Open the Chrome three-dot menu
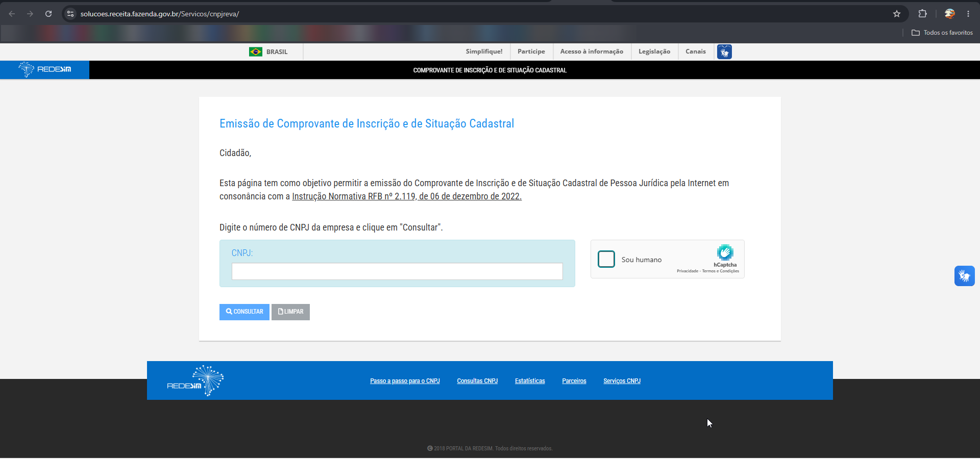This screenshot has width=980, height=459. click(x=968, y=14)
